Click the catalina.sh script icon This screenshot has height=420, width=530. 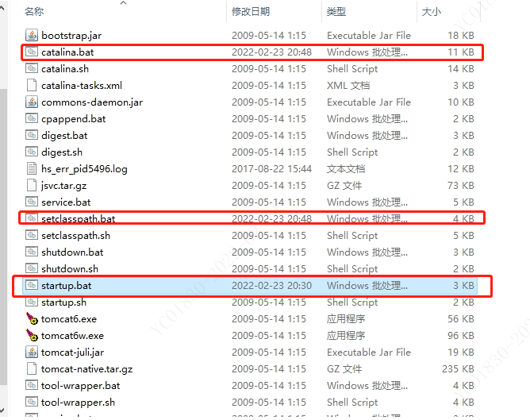(32, 68)
